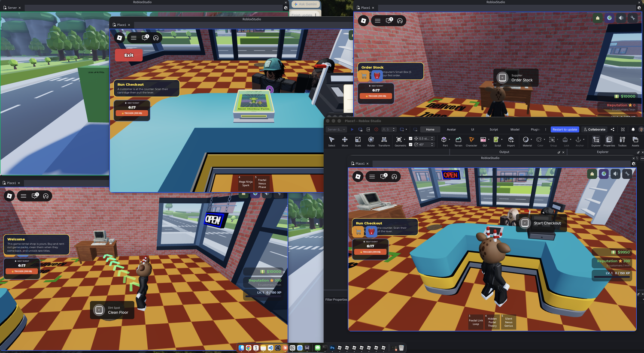Screen dimensions: 644x353
Task: Click the red Stop test icon
Action: (376, 130)
